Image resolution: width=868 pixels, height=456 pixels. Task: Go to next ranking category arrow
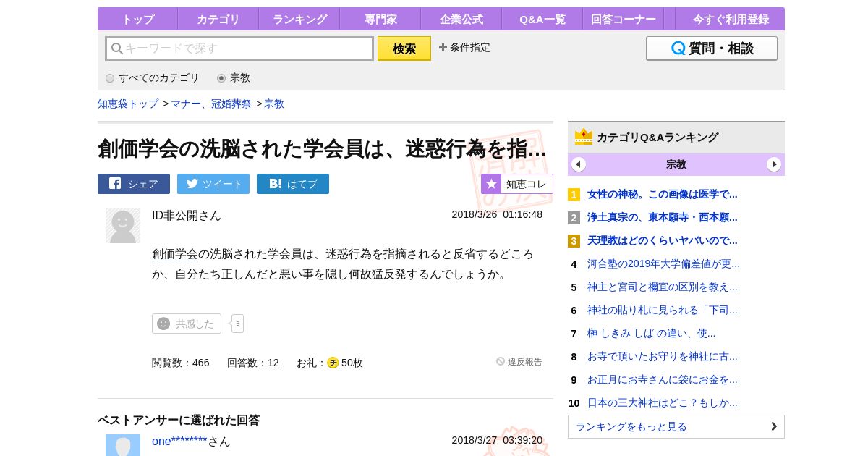(x=774, y=164)
